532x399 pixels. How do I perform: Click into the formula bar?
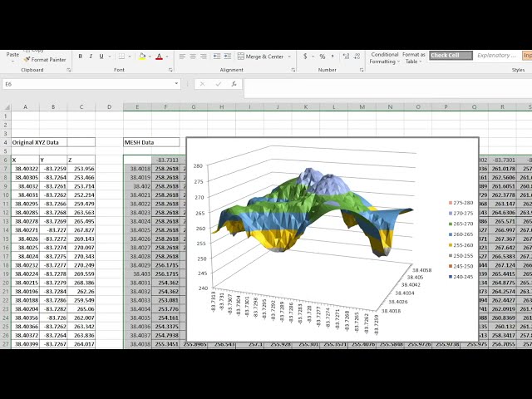coord(387,88)
